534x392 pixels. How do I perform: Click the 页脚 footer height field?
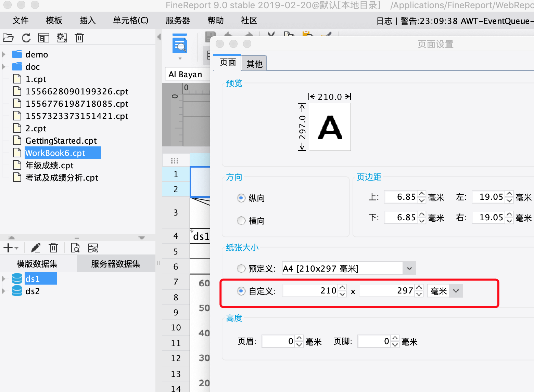374,341
